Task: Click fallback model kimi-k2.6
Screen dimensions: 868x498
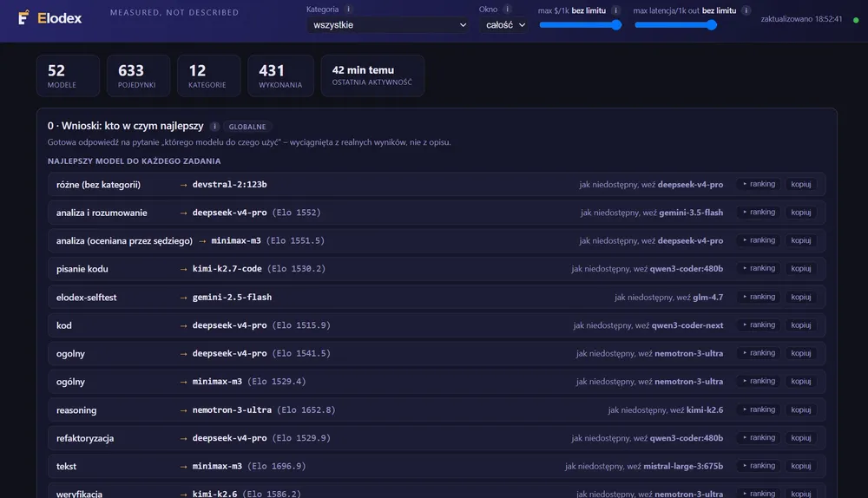Action: (x=705, y=410)
